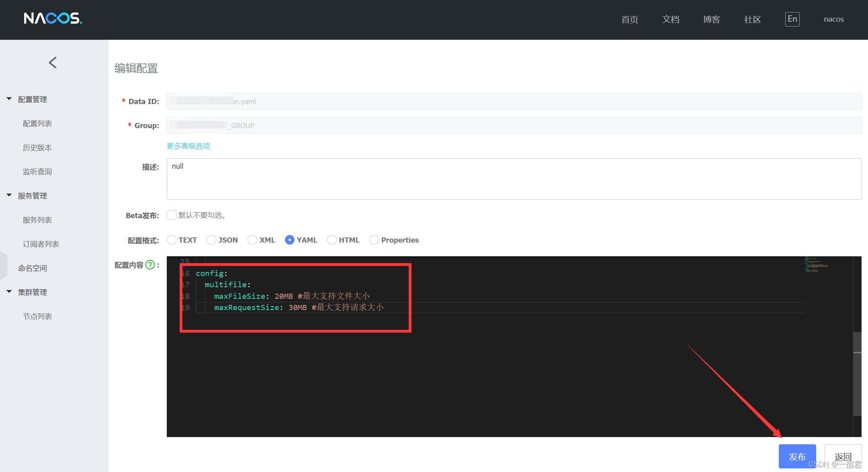Click the back arrow in sidebar
The height and width of the screenshot is (472, 868).
click(53, 63)
